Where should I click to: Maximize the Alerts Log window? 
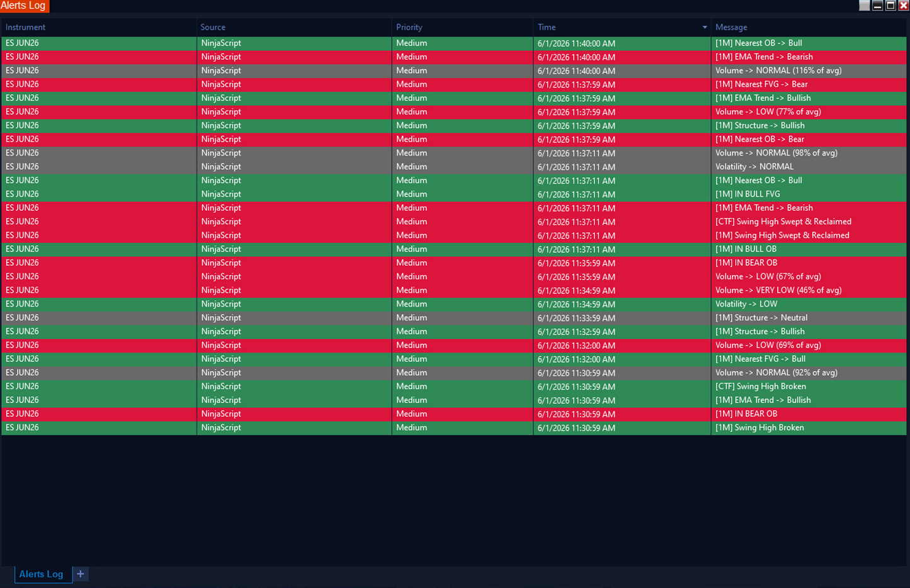tap(890, 6)
